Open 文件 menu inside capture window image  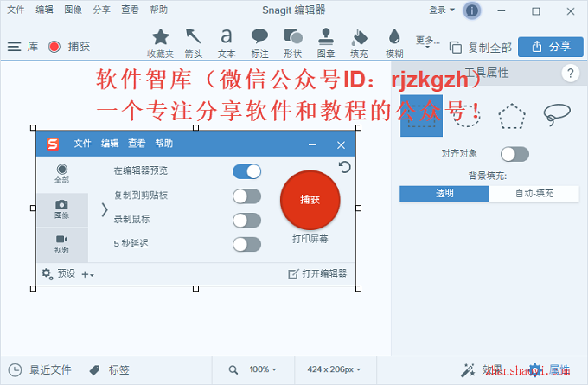point(83,144)
